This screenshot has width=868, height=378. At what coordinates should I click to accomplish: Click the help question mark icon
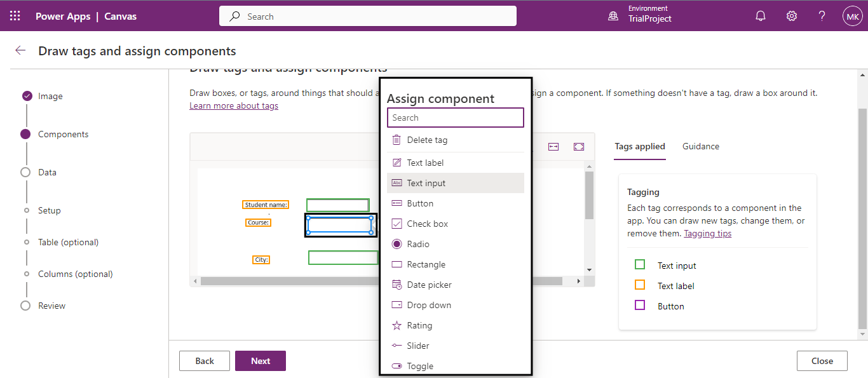coord(822,16)
